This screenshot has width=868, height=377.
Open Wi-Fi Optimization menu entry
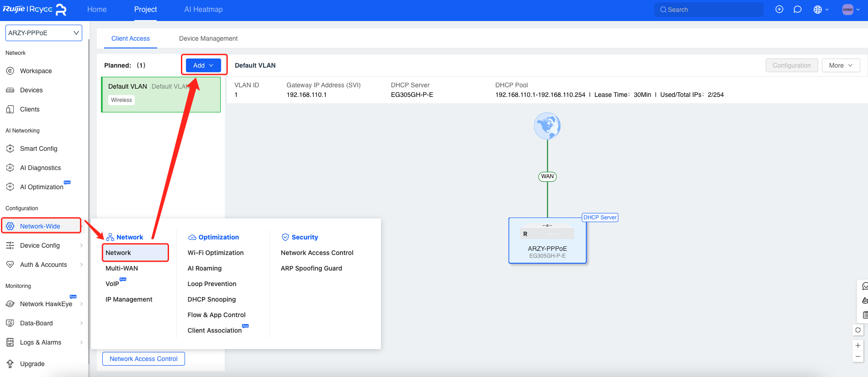click(x=216, y=253)
